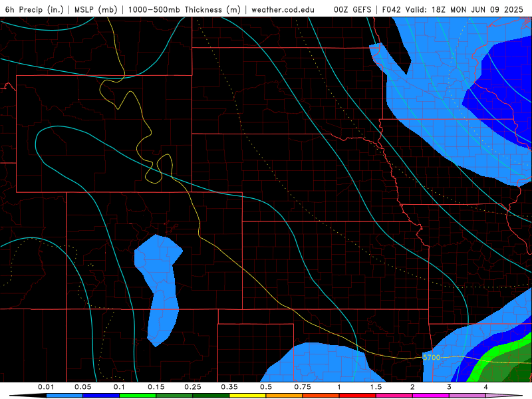This screenshot has height=399, width=532.
Task: Click the yellow legend color segment
Action: (247, 396)
